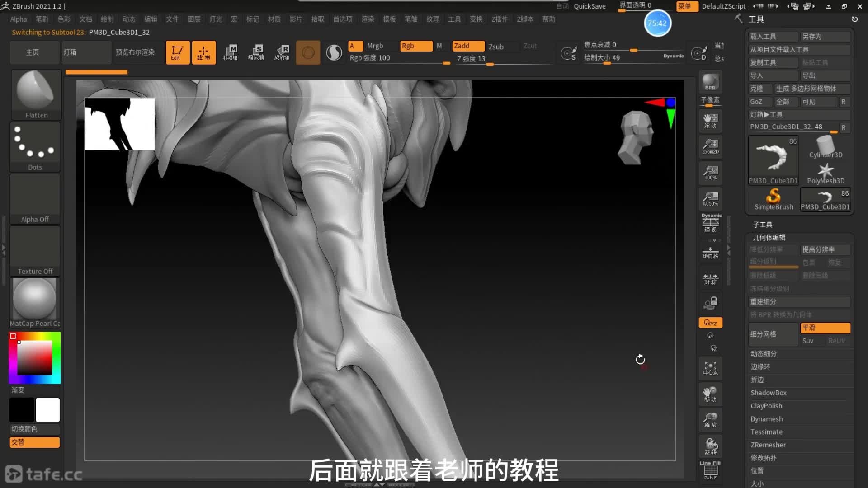Click the PolyF line fill icon
This screenshot has height=488, width=868.
[x=710, y=471]
